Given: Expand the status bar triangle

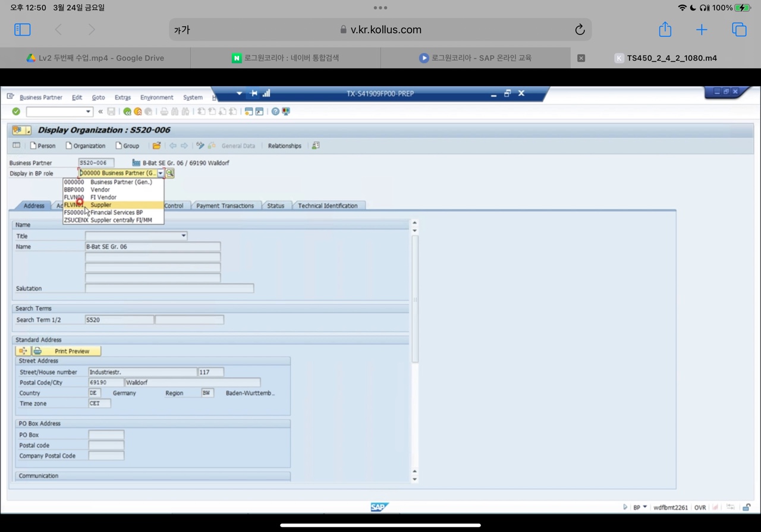Looking at the screenshot, I should (x=625, y=507).
